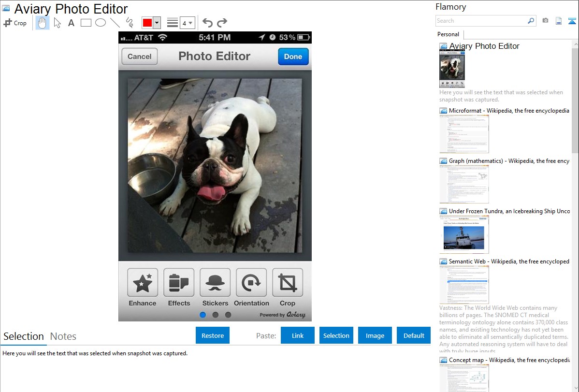Select the Graph (mathematics) list title
The height and width of the screenshot is (392, 579).
pos(509,161)
